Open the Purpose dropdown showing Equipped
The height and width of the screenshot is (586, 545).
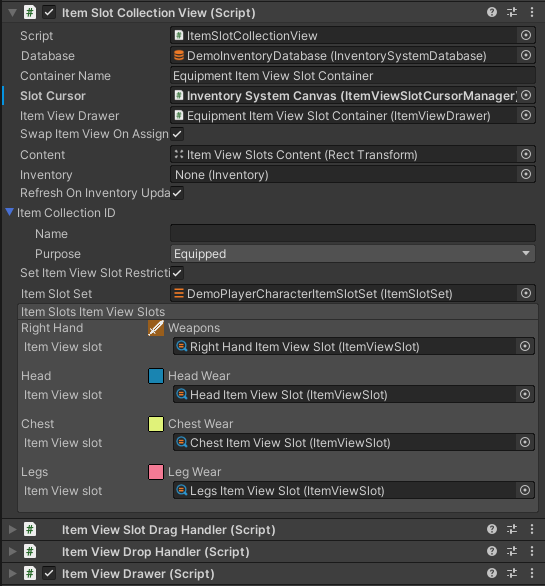tap(352, 254)
